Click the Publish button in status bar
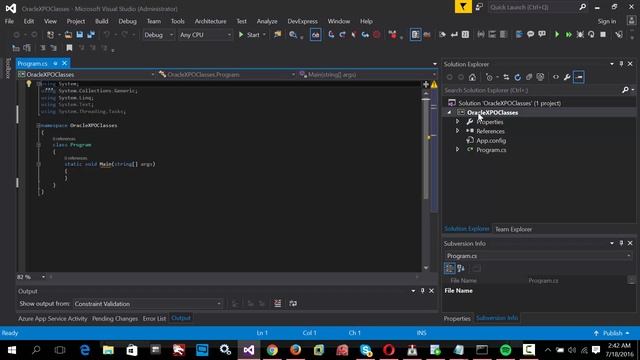This screenshot has height=360, width=640. 611,333
